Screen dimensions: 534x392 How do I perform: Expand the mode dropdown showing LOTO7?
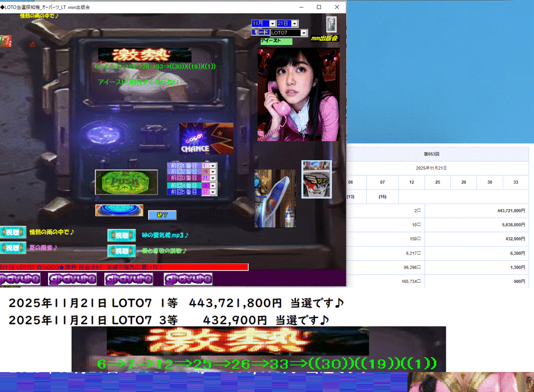tap(303, 33)
